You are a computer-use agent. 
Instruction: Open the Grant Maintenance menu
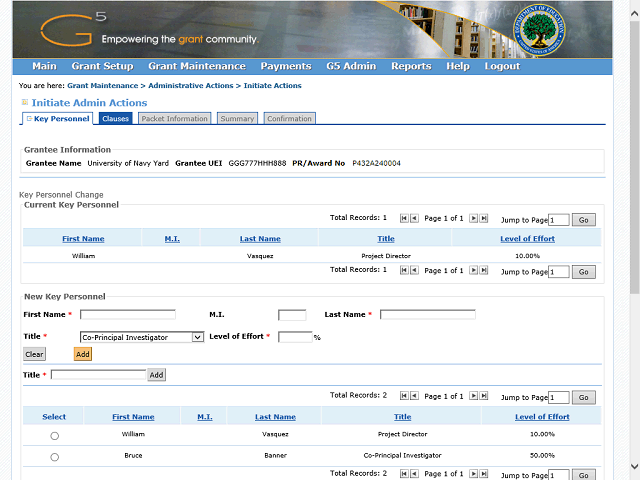point(197,66)
